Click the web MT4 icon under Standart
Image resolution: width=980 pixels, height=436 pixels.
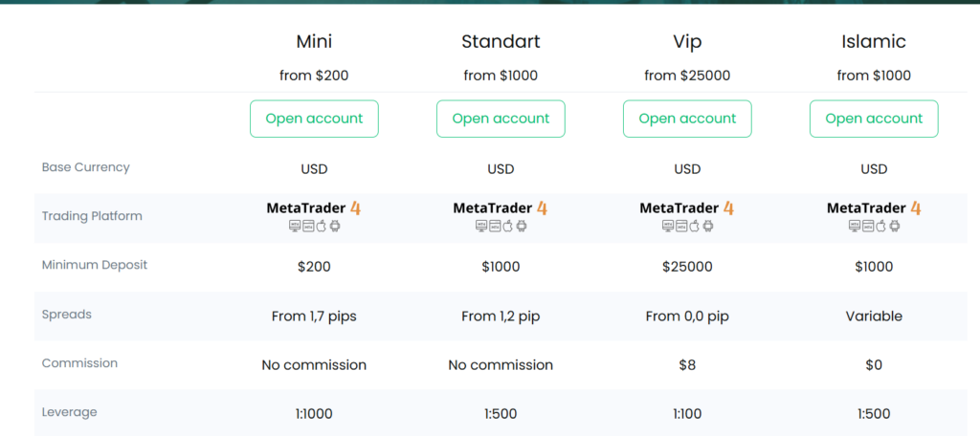[495, 227]
